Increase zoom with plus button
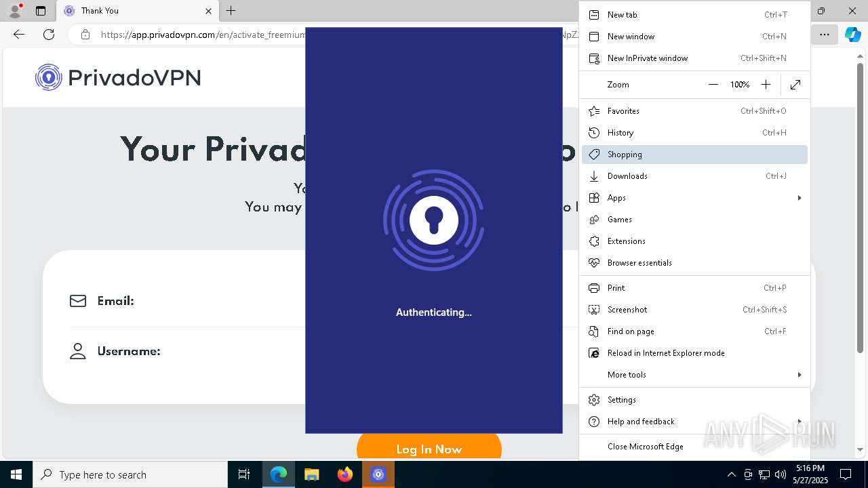Image resolution: width=868 pixels, height=488 pixels. point(766,85)
